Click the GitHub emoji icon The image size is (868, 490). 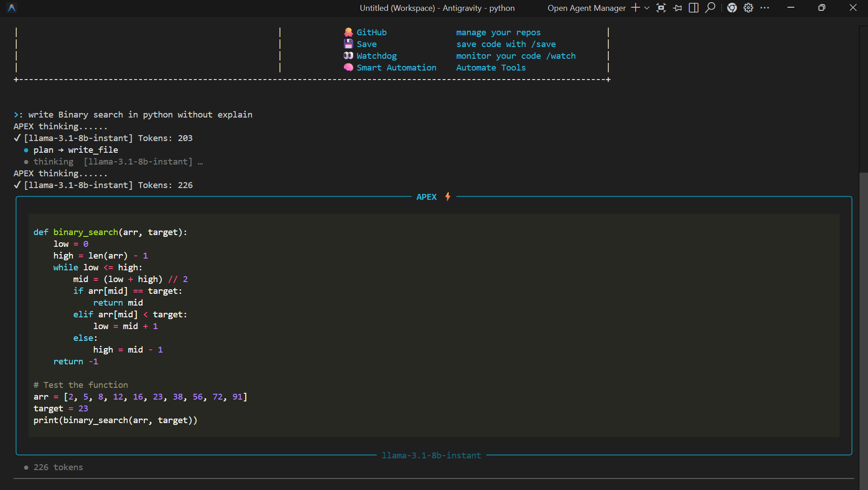tap(348, 32)
